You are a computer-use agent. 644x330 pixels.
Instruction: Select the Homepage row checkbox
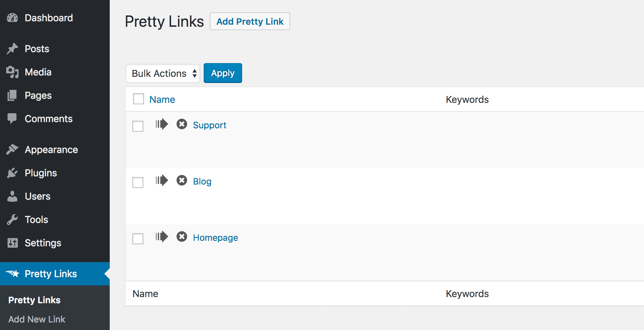pos(138,239)
